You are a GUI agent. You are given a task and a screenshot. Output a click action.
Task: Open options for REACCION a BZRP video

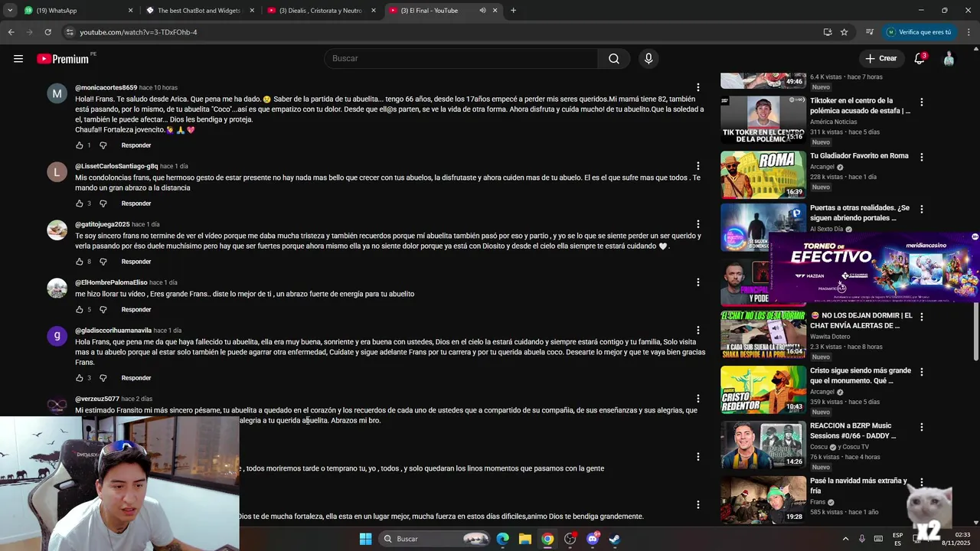click(922, 427)
